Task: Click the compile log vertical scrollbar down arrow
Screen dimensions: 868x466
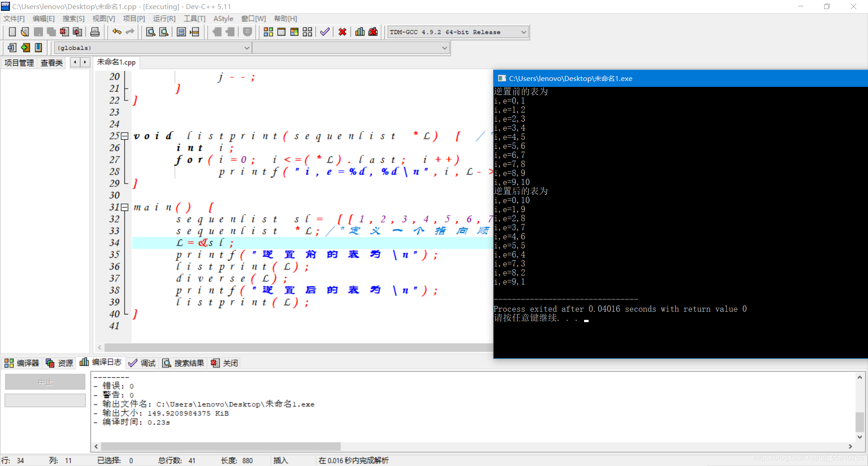Action: point(860,437)
